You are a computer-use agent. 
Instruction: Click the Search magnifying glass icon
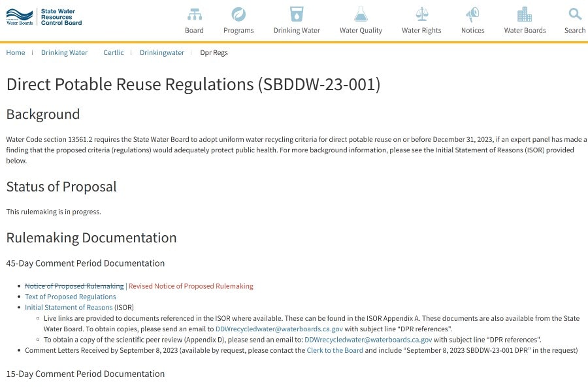click(x=575, y=14)
